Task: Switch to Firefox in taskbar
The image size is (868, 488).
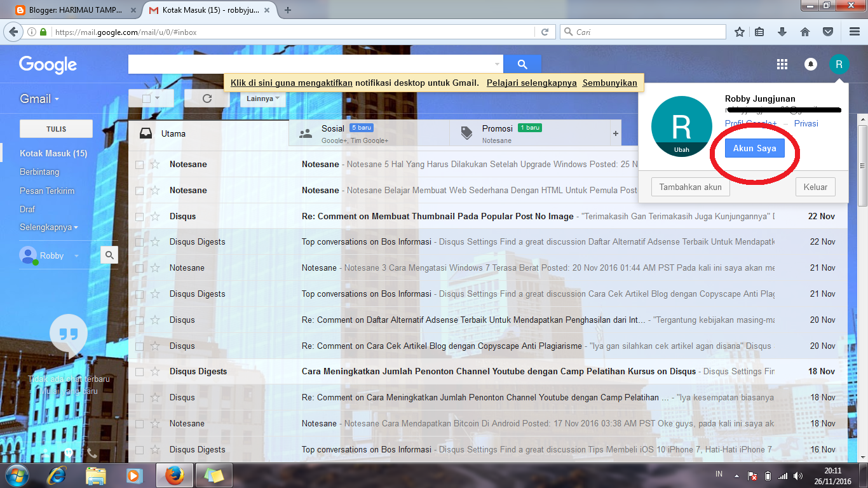Action: tap(174, 475)
